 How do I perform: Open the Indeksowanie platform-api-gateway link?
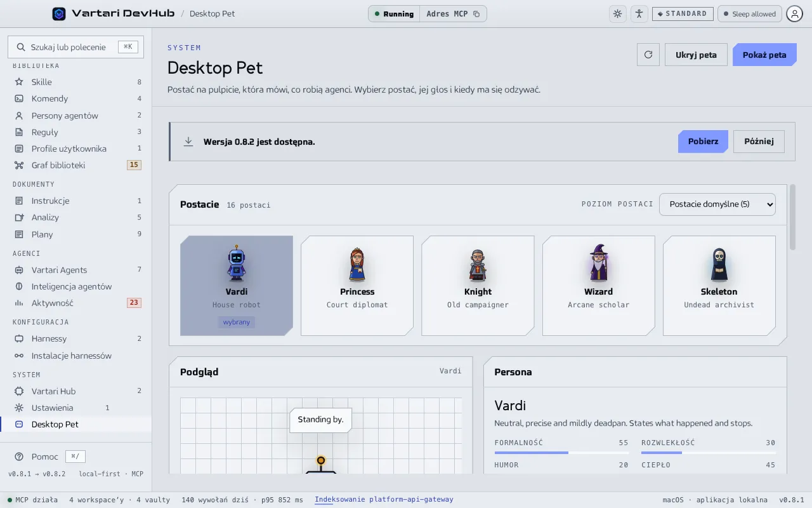pyautogui.click(x=384, y=500)
